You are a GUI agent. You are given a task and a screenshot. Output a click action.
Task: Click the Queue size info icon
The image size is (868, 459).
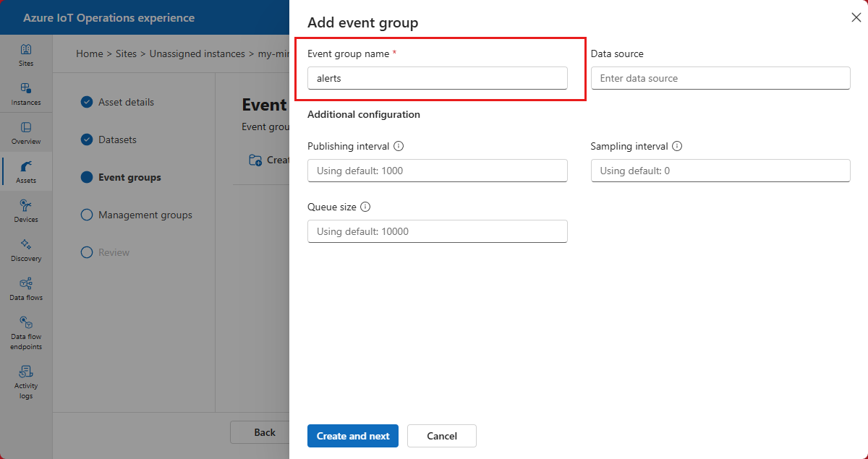click(x=365, y=207)
